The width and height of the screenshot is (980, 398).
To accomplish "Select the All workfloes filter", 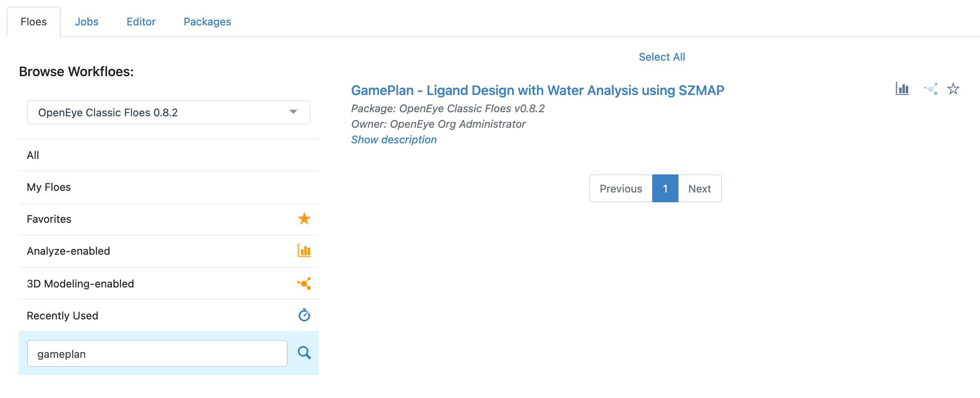I will [x=168, y=155].
